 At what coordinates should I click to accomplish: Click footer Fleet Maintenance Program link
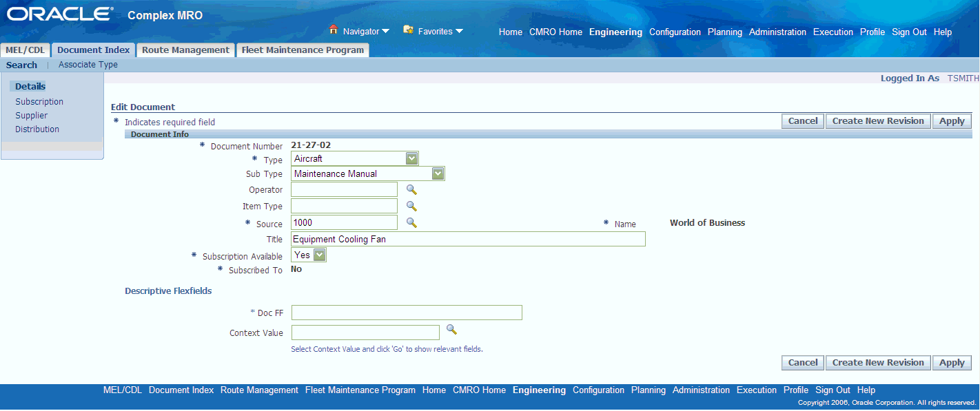(x=360, y=390)
